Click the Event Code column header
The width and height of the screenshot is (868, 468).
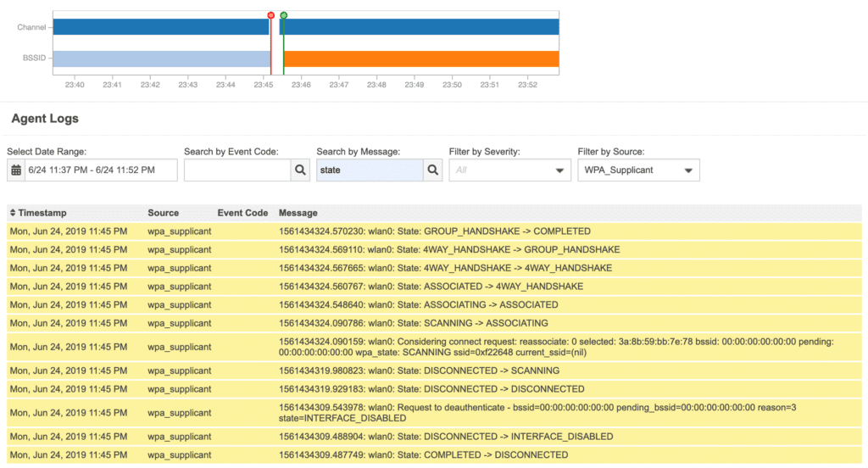click(242, 214)
